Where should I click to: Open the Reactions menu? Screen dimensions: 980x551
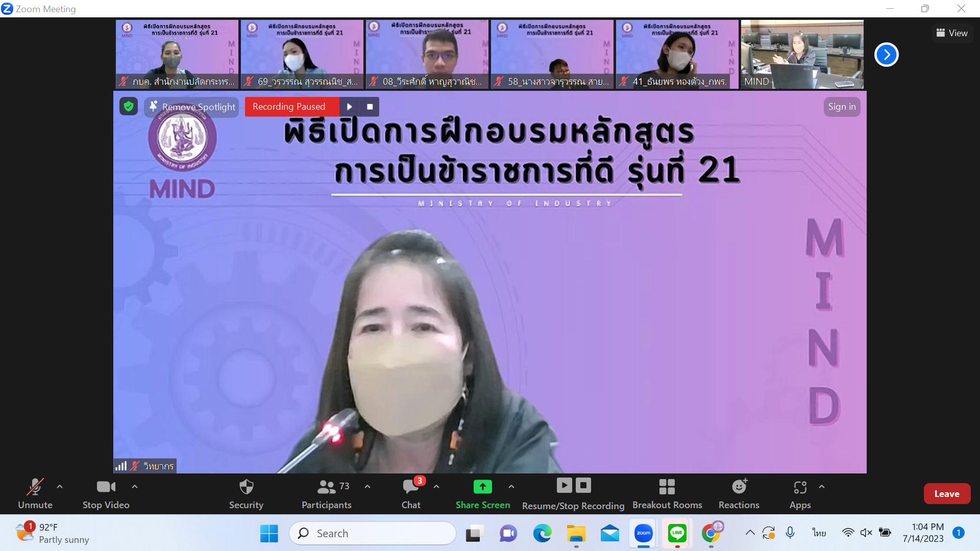tap(739, 493)
